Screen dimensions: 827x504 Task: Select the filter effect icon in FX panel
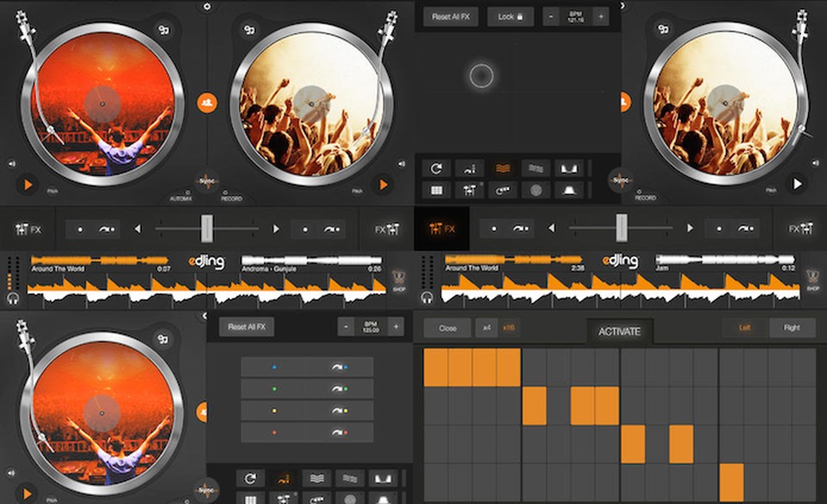568,166
